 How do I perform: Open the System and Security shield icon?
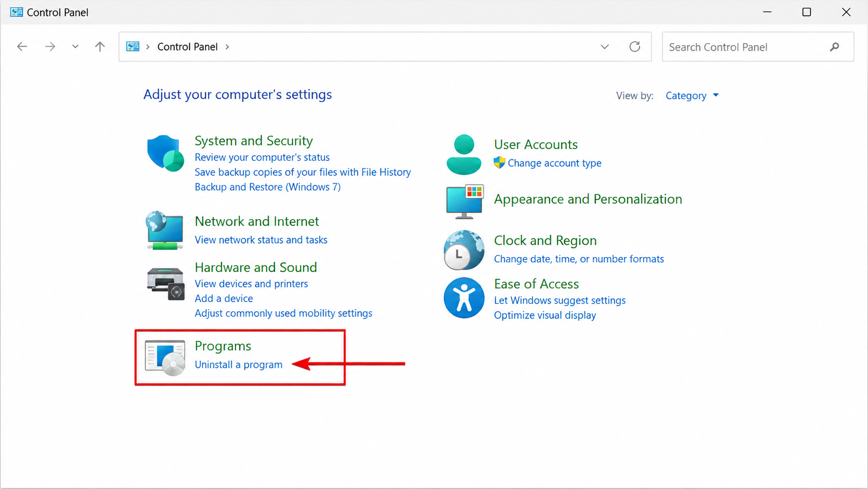[166, 153]
